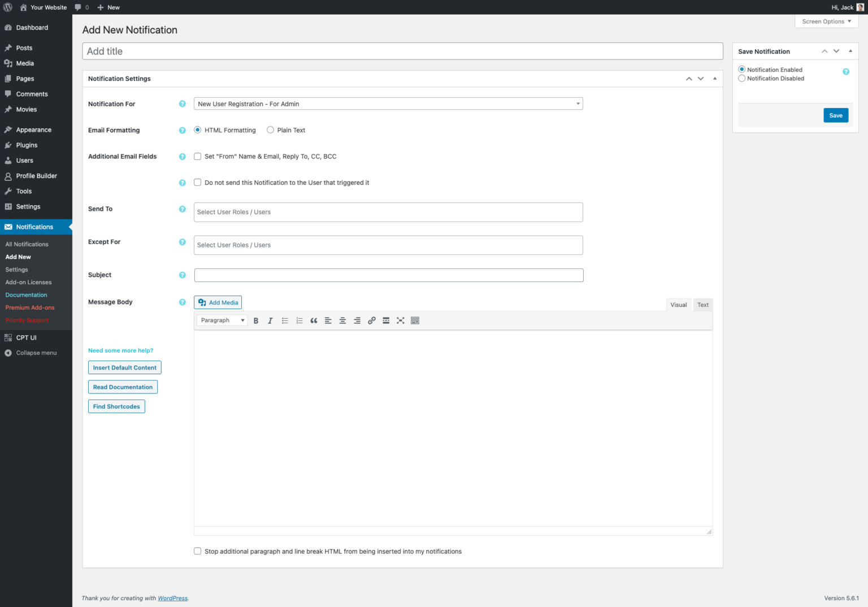
Task: Toggle fullscreen editing mode
Action: click(401, 320)
